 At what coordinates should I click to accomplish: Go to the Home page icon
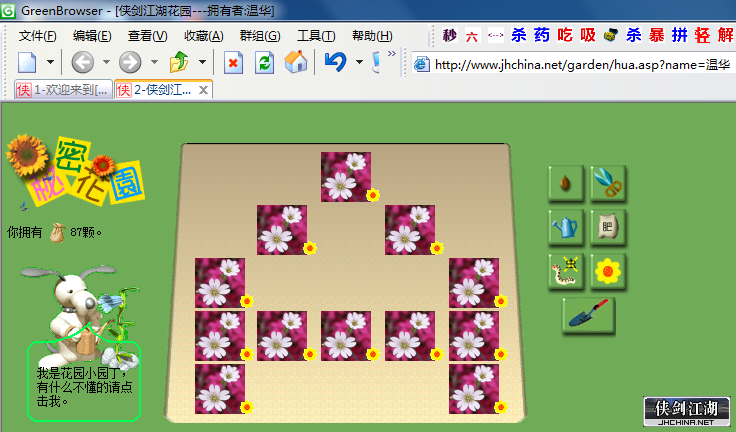pyautogui.click(x=296, y=62)
